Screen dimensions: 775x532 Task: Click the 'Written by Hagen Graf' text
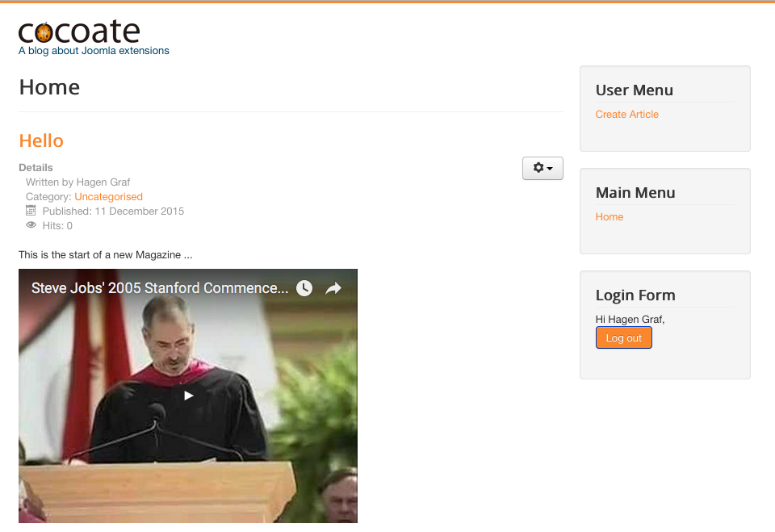(78, 182)
